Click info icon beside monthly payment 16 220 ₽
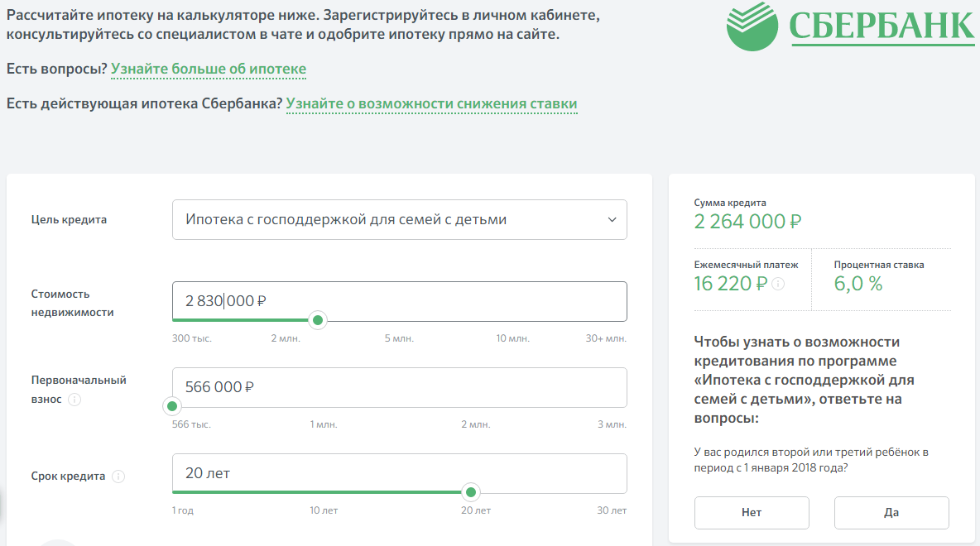Viewport: 980px width, 546px height. (778, 285)
